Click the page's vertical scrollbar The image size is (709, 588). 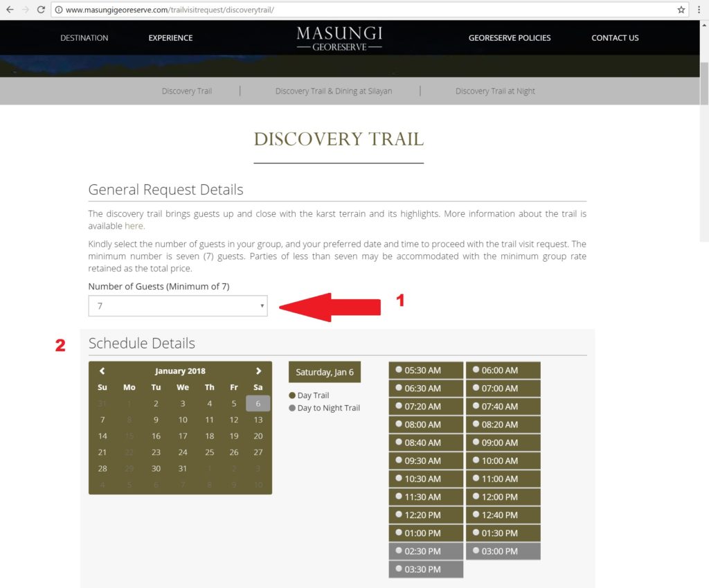coord(704,84)
